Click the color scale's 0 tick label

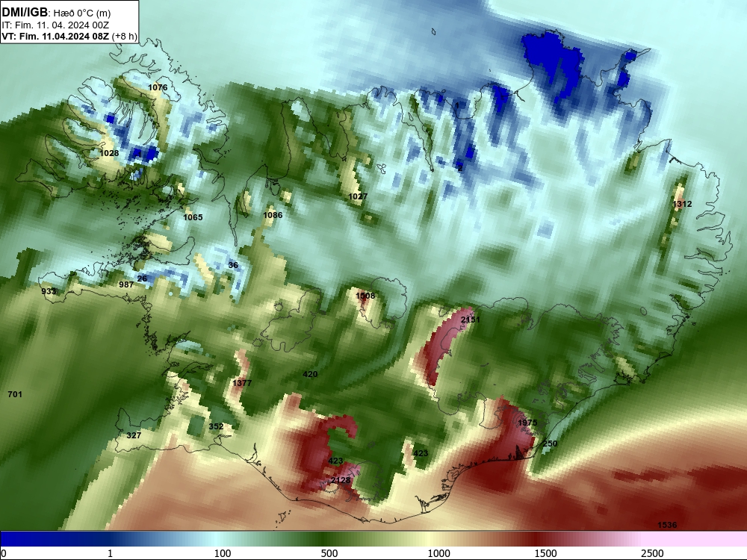(4, 553)
